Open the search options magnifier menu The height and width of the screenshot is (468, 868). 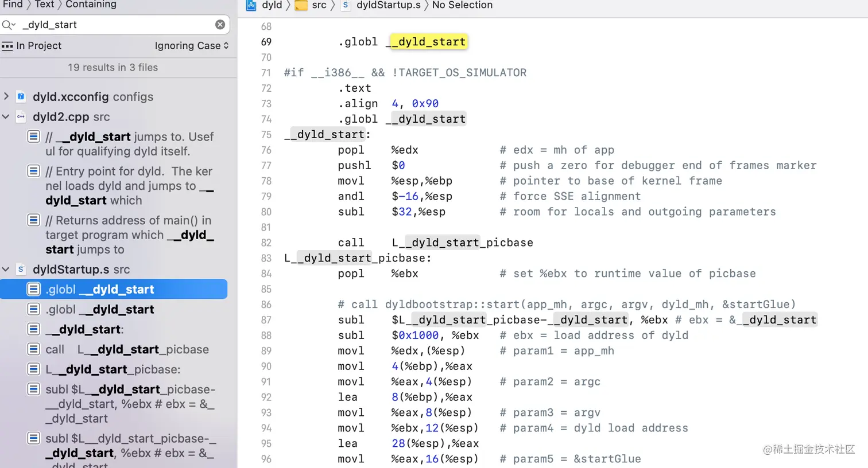(9, 25)
